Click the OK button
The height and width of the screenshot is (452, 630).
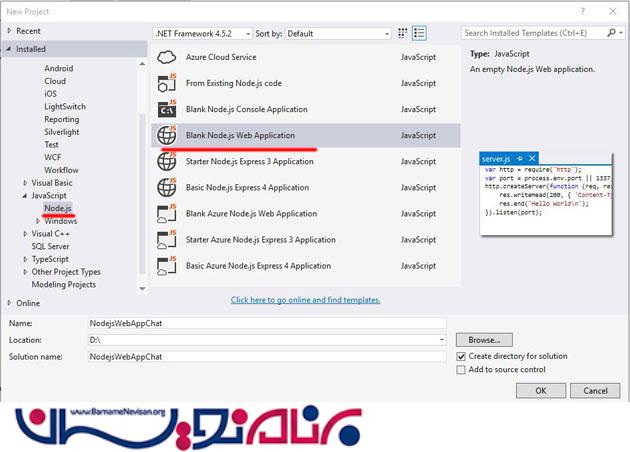[541, 391]
